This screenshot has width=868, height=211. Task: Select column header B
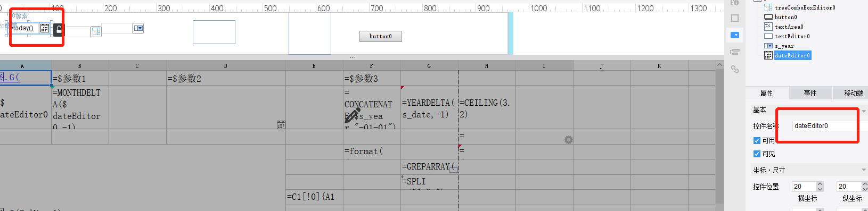pyautogui.click(x=80, y=66)
